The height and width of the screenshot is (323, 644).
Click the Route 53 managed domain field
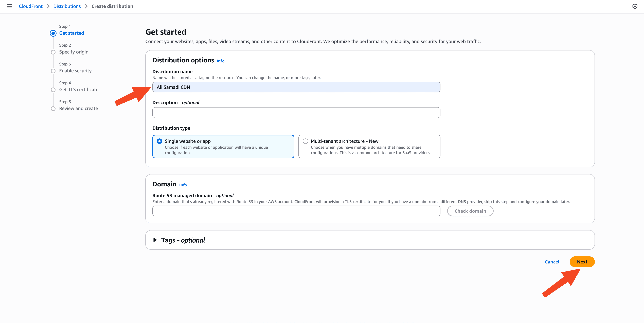coord(296,211)
